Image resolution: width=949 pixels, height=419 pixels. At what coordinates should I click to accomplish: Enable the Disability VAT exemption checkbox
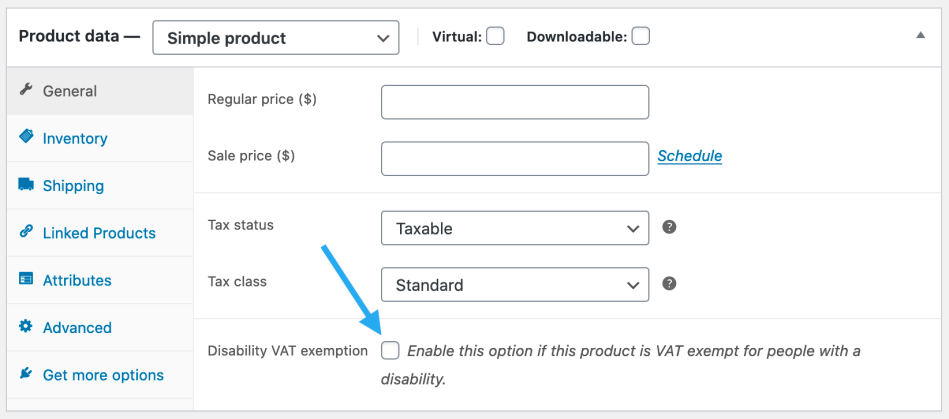[x=391, y=350]
